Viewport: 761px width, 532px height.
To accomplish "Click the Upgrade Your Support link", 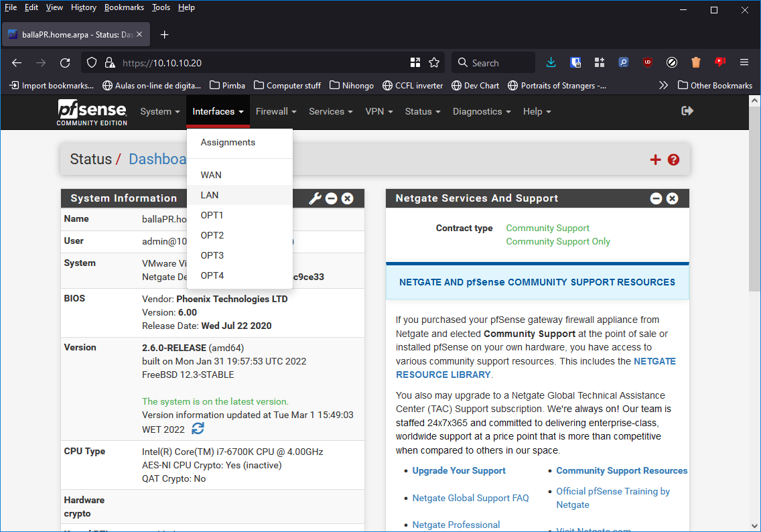I will pos(459,470).
